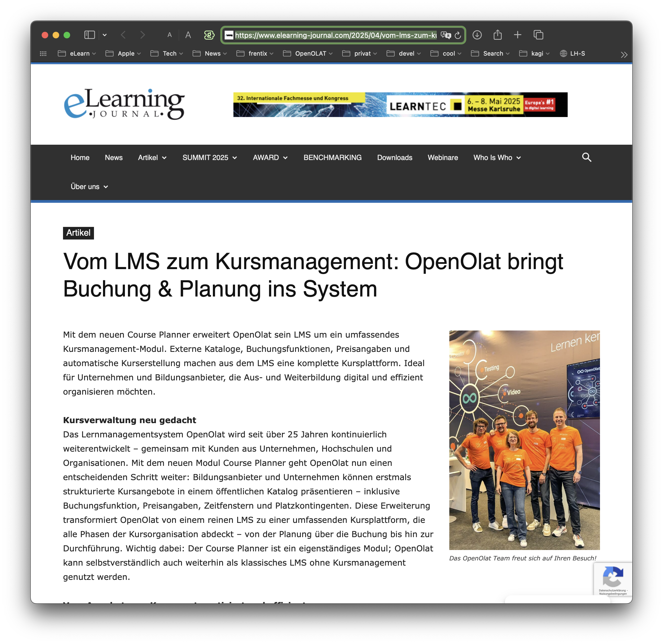Viewport: 663px width, 644px height.
Task: Open the share sheet
Action: point(497,35)
